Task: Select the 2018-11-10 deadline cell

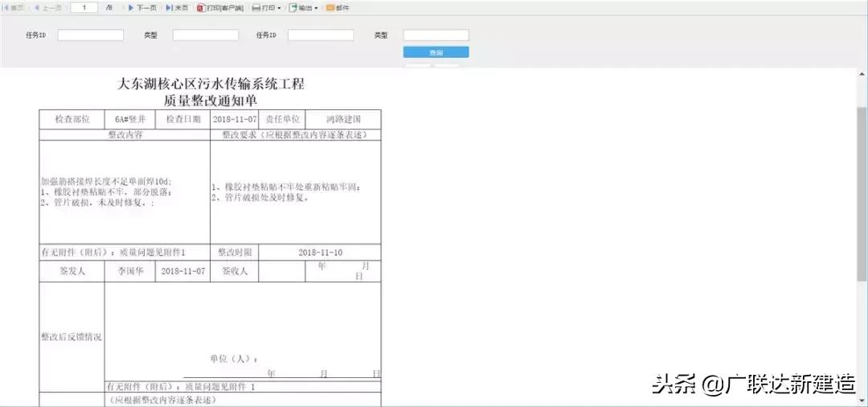Action: [x=320, y=253]
